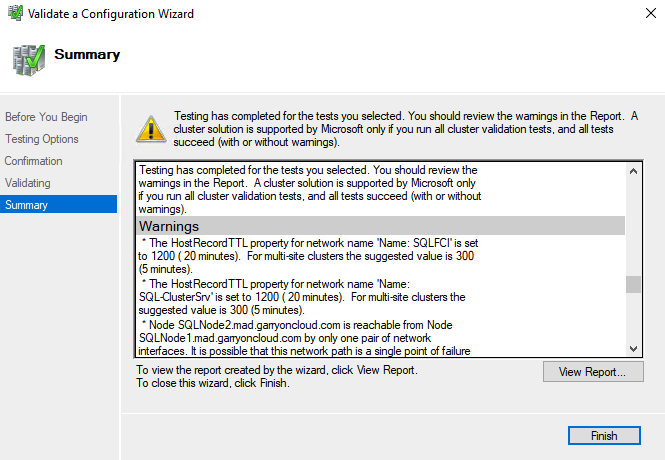Select the Testing Options step
The image size is (665, 460).
(42, 139)
